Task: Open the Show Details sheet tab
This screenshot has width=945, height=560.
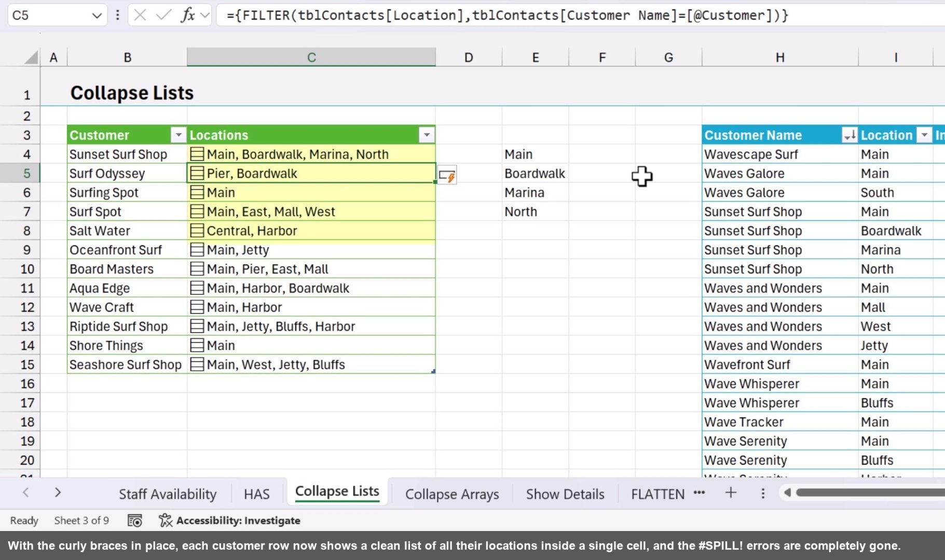Action: point(565,494)
